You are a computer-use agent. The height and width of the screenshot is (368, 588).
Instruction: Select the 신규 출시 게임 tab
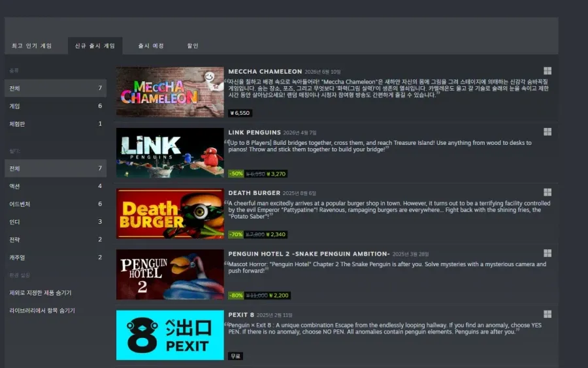tap(95, 46)
